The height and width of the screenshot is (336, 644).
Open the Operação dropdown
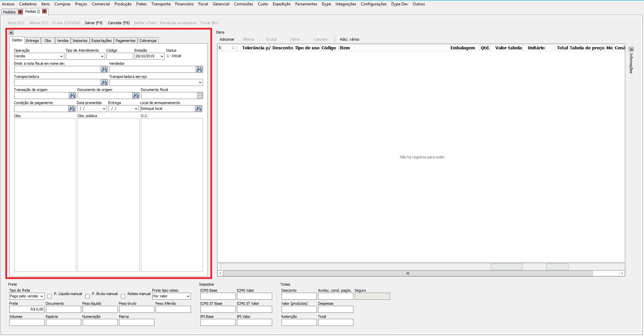pos(62,56)
